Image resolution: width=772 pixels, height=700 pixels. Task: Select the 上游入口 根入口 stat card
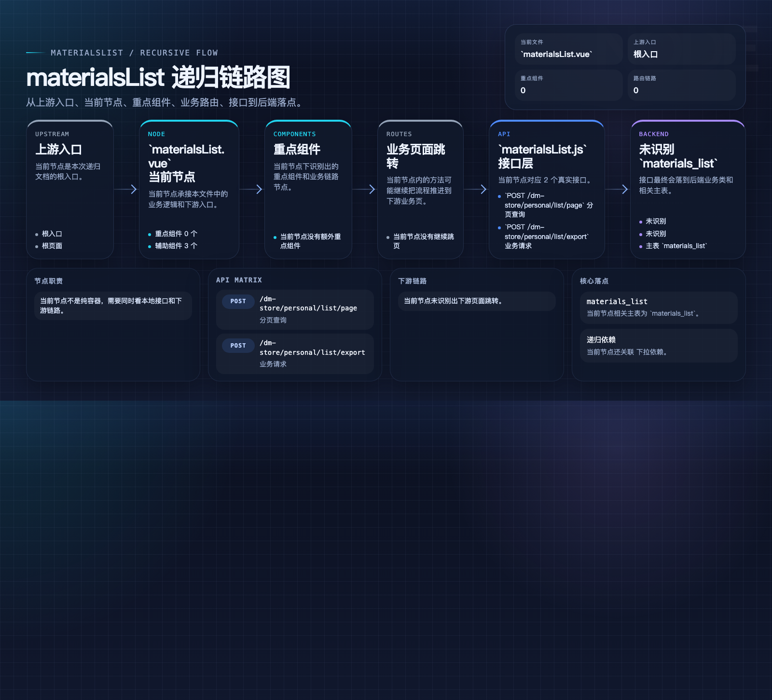681,49
